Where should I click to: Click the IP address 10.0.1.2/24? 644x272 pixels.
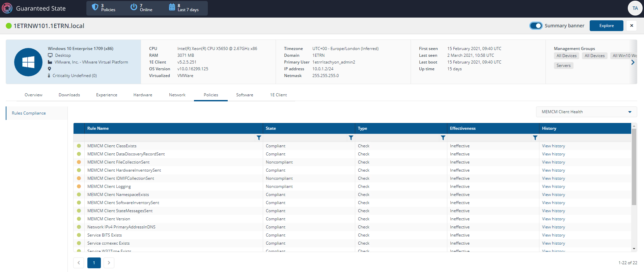(x=323, y=69)
